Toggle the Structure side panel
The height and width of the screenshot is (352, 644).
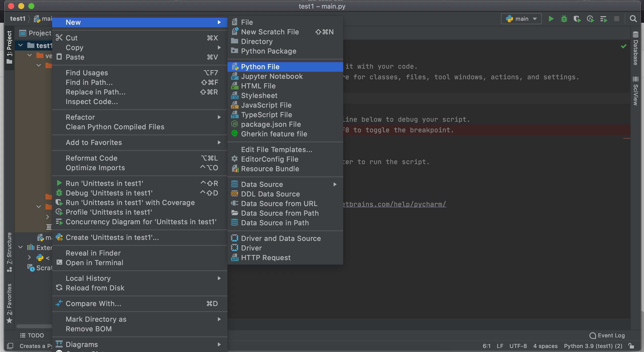pos(9,252)
